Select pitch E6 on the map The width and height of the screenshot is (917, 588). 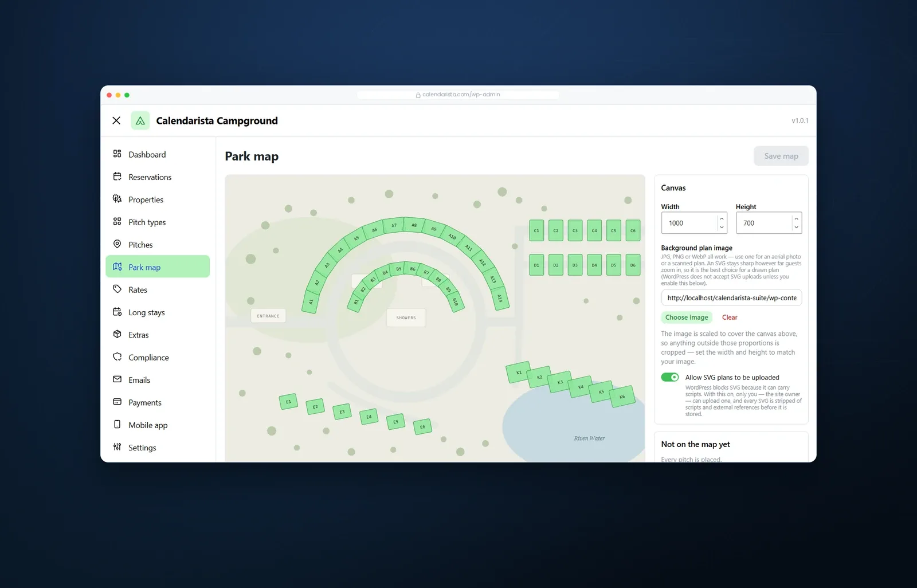coord(422,426)
